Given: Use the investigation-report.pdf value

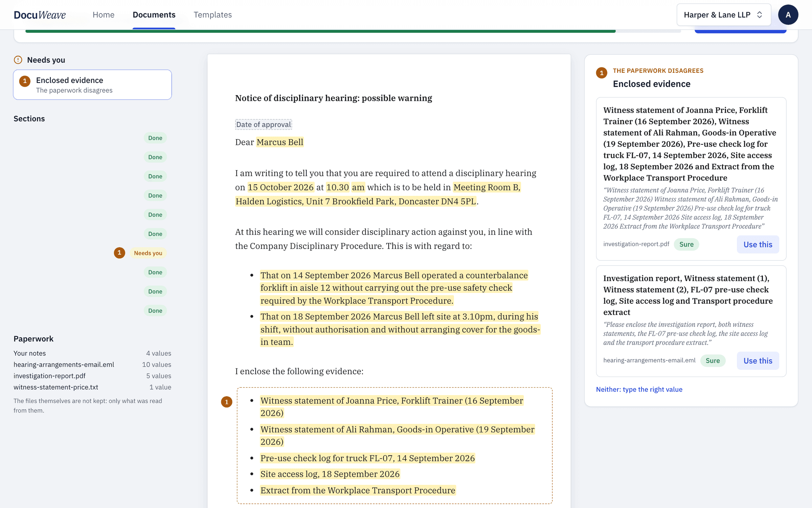Looking at the screenshot, I should [758, 245].
